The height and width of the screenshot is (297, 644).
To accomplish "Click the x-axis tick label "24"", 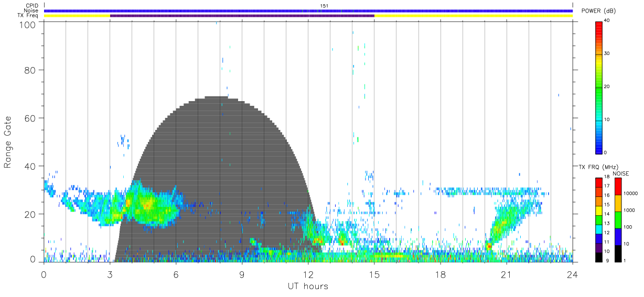I will pyautogui.click(x=573, y=274).
